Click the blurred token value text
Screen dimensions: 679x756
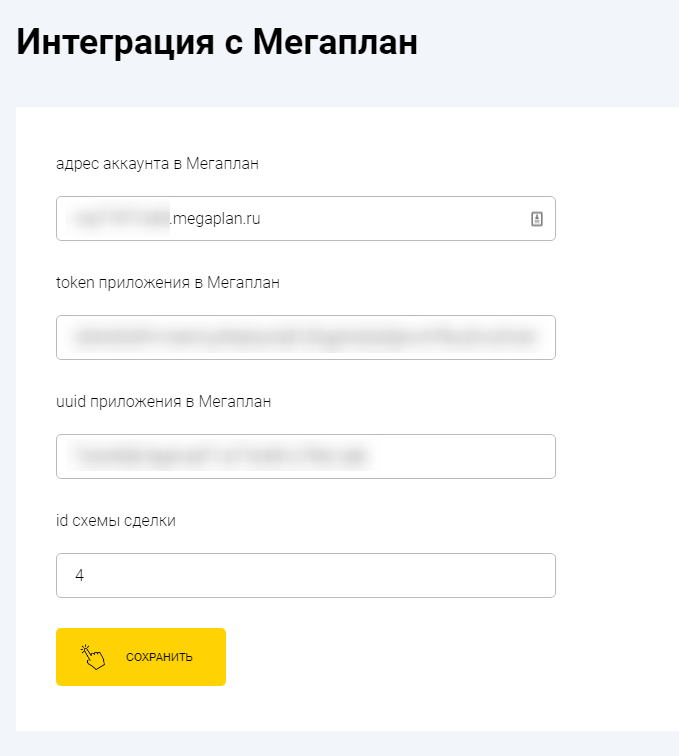click(300, 337)
